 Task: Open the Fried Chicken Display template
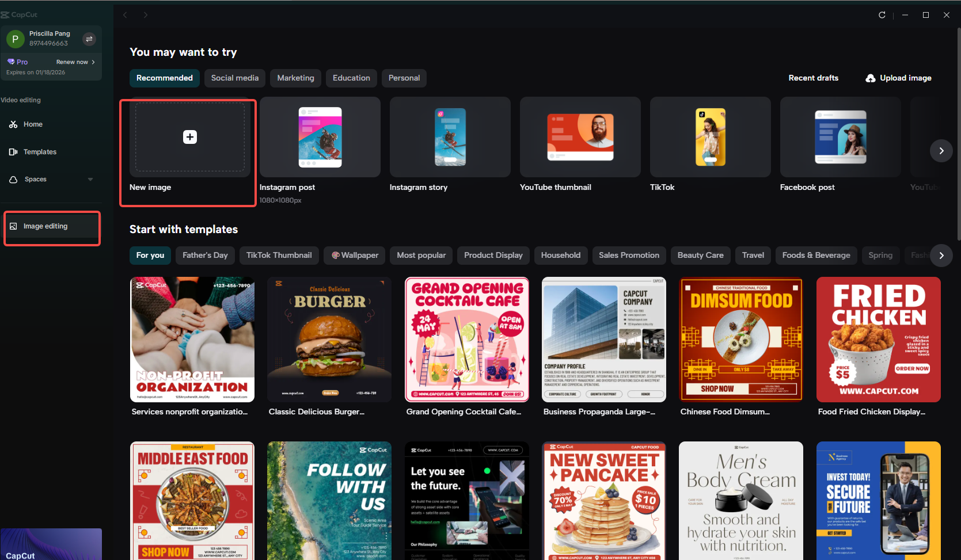pos(878,339)
